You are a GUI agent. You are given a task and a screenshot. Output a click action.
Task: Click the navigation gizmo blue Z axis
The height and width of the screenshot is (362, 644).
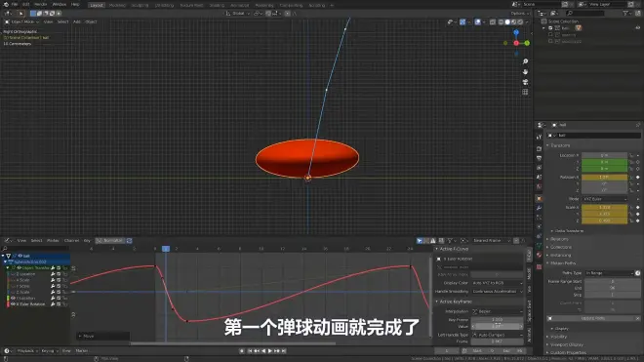click(x=516, y=32)
